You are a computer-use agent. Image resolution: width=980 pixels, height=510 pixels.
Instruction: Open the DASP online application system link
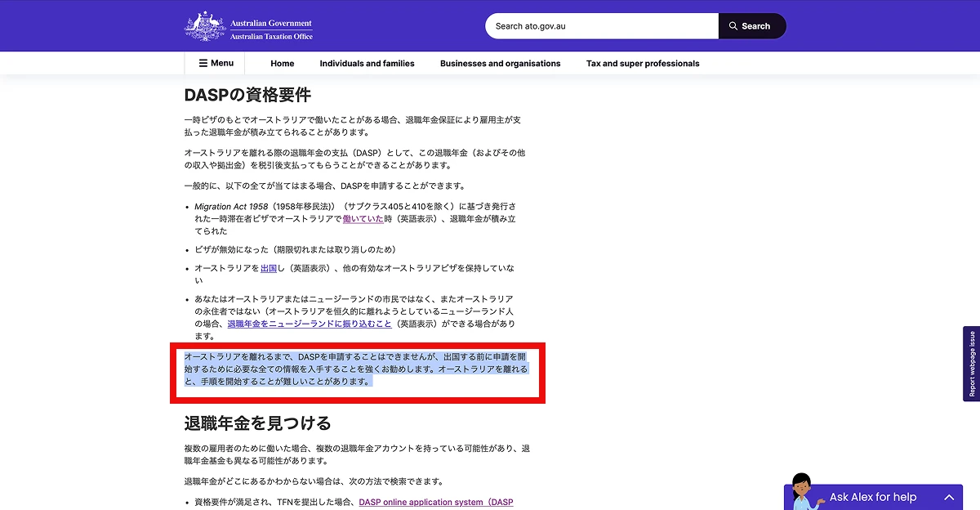coord(435,502)
